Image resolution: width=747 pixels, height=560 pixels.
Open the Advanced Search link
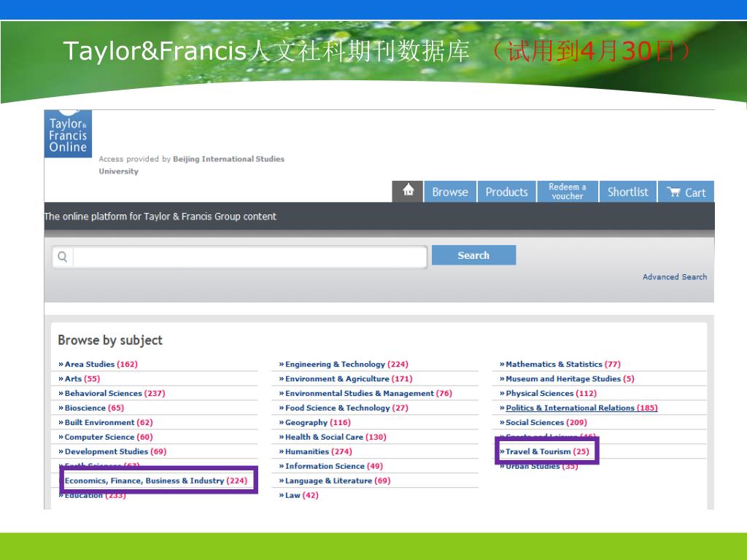coord(675,276)
